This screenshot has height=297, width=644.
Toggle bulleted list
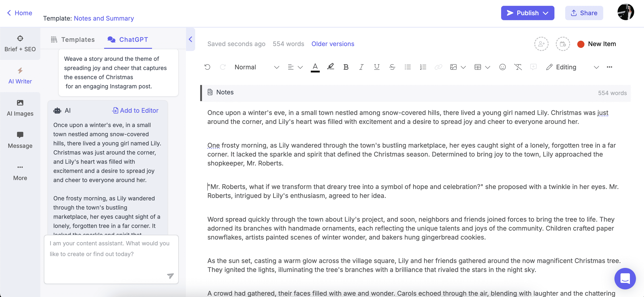[408, 67]
